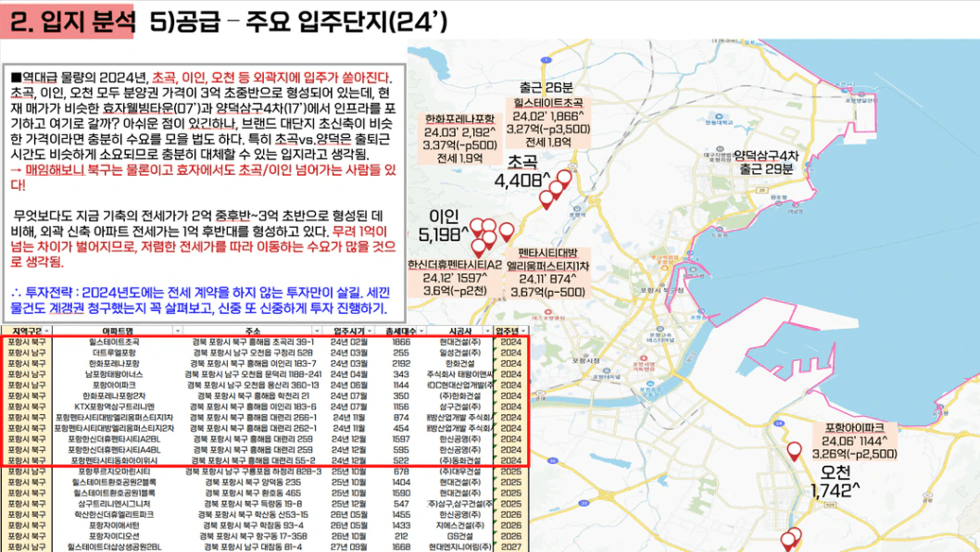Image resolution: width=980 pixels, height=552 pixels.
Task: Select the address cell 흥해읍 학천리 21
Action: (x=253, y=395)
